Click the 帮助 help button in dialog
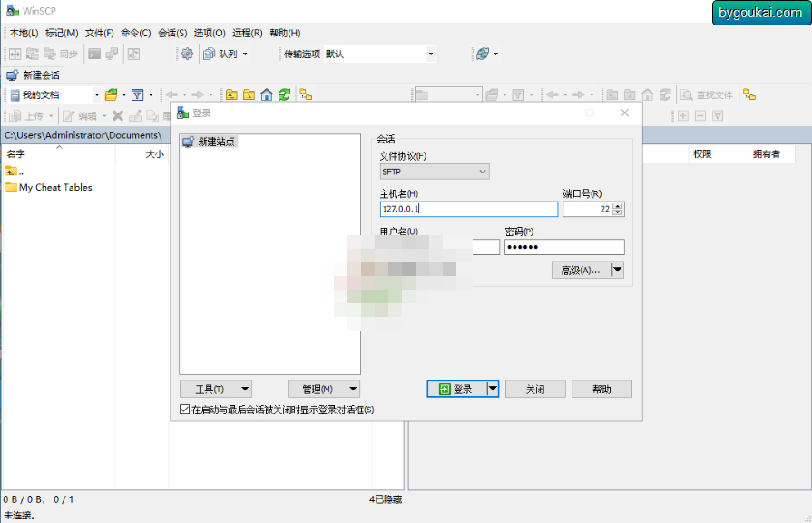The image size is (812, 523). click(602, 389)
